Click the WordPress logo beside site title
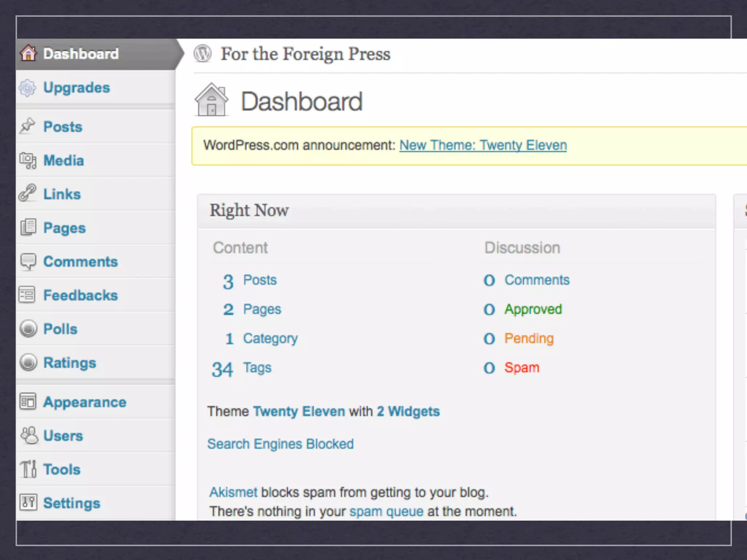This screenshot has width=747, height=560. tap(203, 54)
